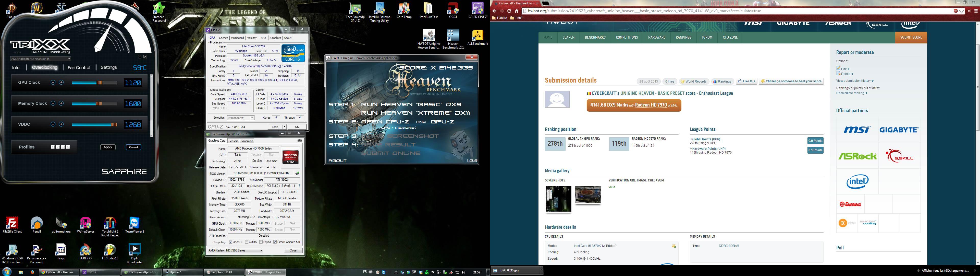
Task: Open FileZilla Client desktop shortcut
Action: pos(12,225)
